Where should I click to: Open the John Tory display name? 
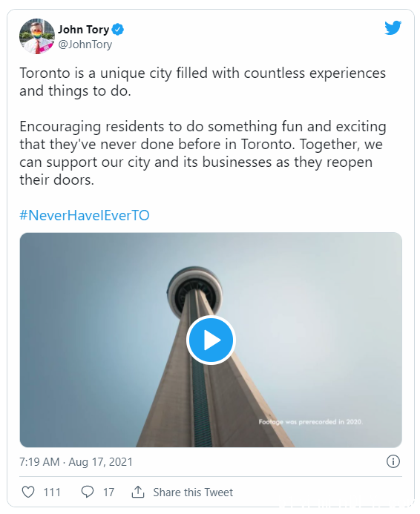coord(84,30)
